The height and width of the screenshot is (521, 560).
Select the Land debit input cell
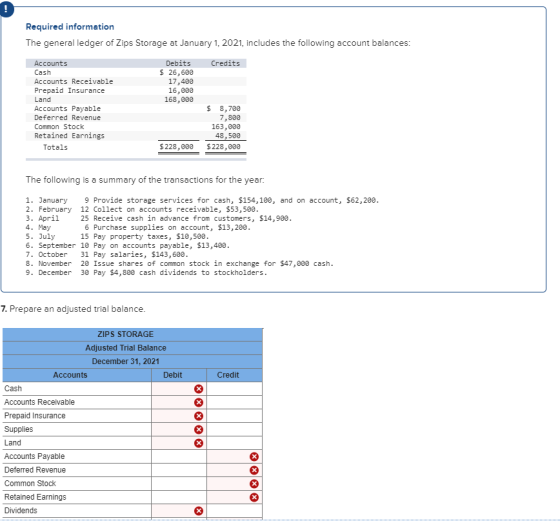coord(179,443)
